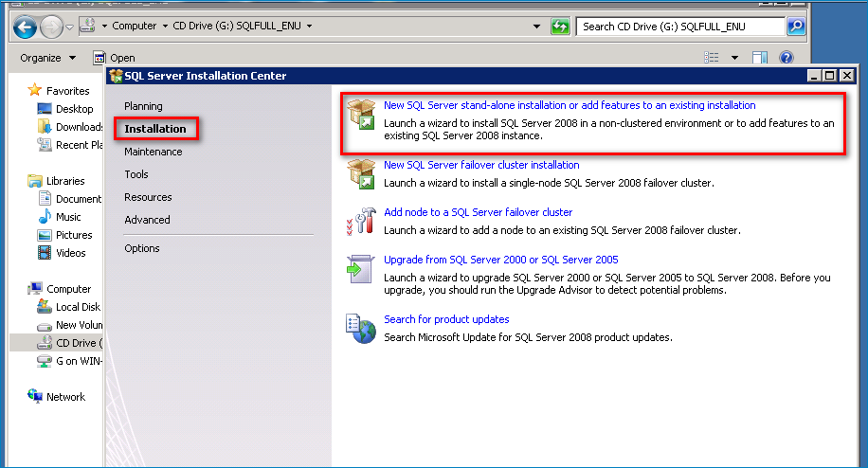Image resolution: width=868 pixels, height=468 pixels.
Task: Switch to the Resources page
Action: coord(148,197)
